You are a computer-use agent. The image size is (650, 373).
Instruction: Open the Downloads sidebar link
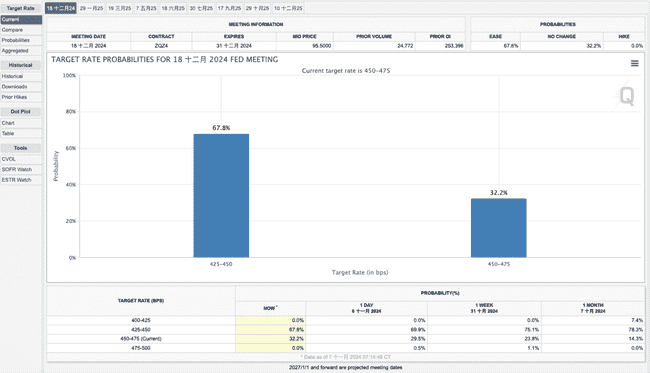pos(21,87)
